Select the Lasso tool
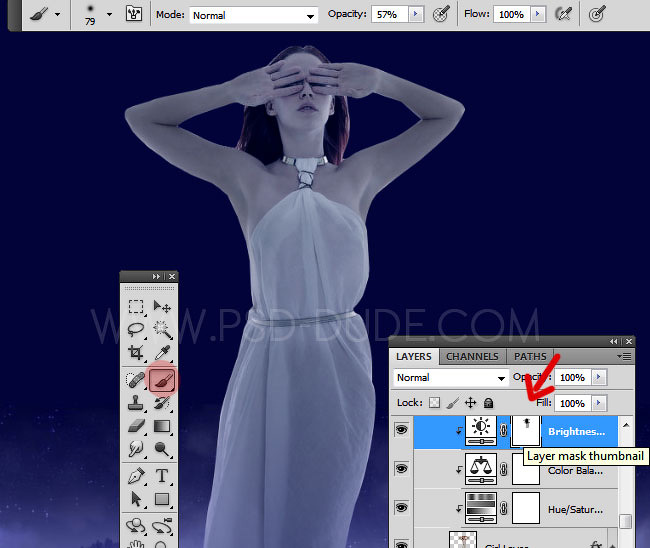650x548 pixels. (136, 330)
